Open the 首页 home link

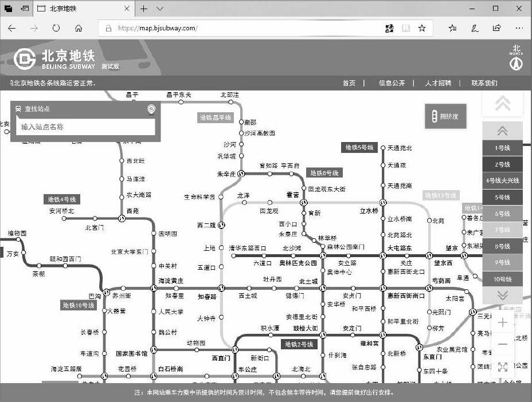(x=349, y=83)
